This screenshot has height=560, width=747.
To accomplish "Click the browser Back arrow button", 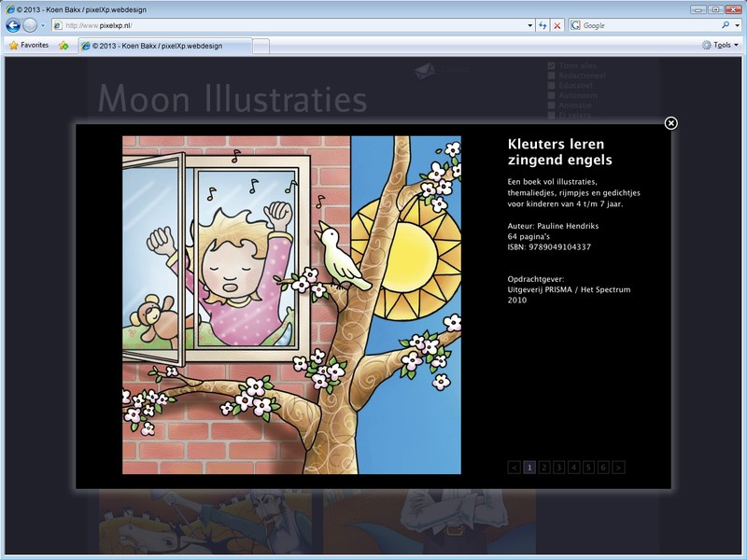I will (x=13, y=25).
